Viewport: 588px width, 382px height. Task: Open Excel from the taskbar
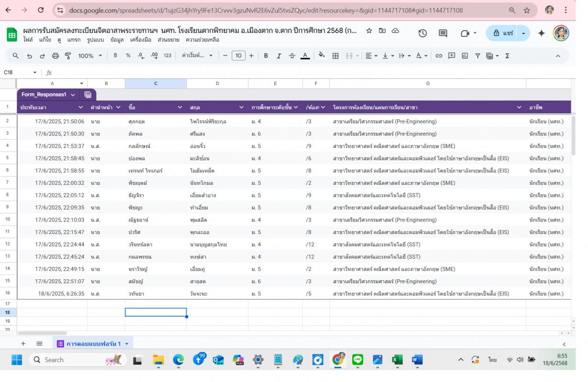pos(397,360)
